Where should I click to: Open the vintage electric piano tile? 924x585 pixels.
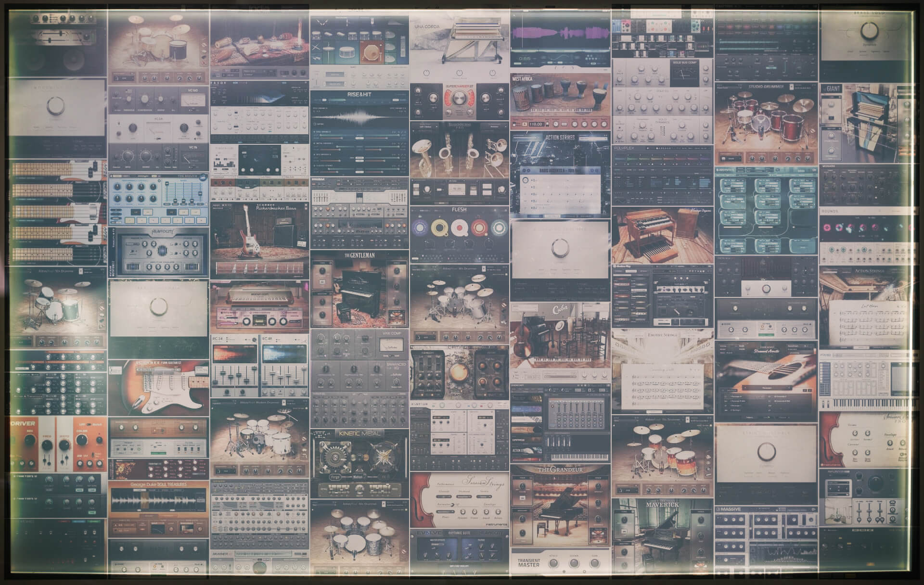tap(260, 307)
